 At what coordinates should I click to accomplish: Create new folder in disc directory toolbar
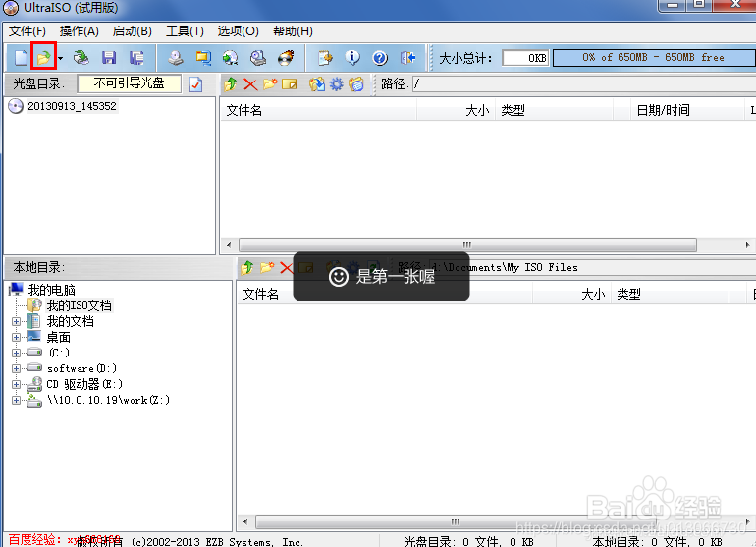pyautogui.click(x=270, y=84)
